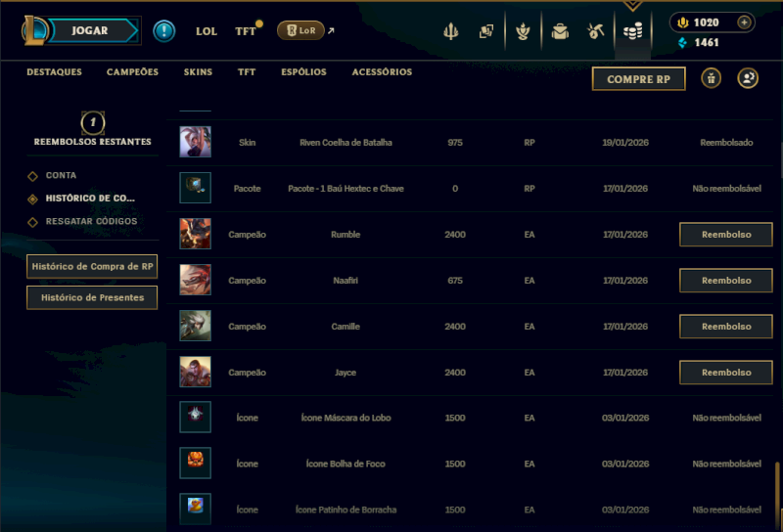Open the Collection cards icon

[485, 31]
